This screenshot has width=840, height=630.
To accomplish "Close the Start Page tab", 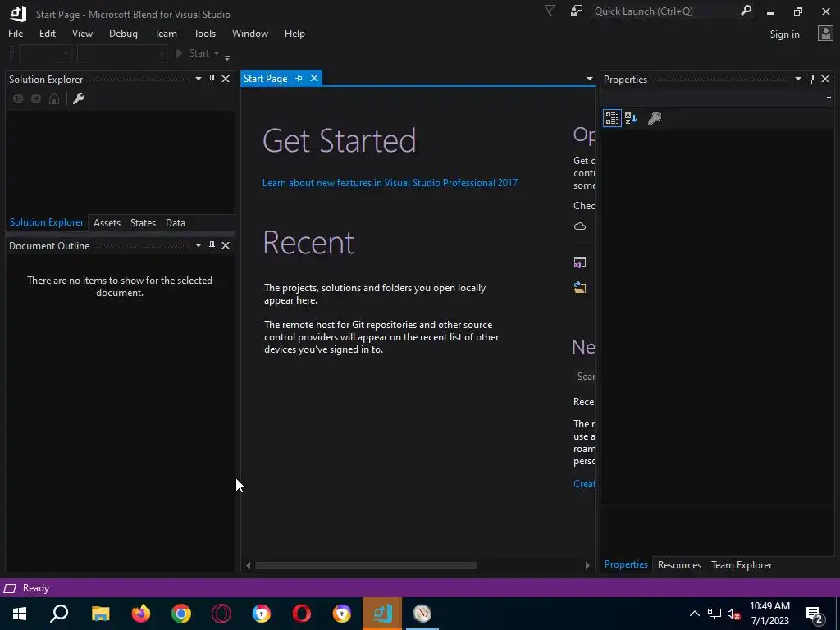I will 314,78.
